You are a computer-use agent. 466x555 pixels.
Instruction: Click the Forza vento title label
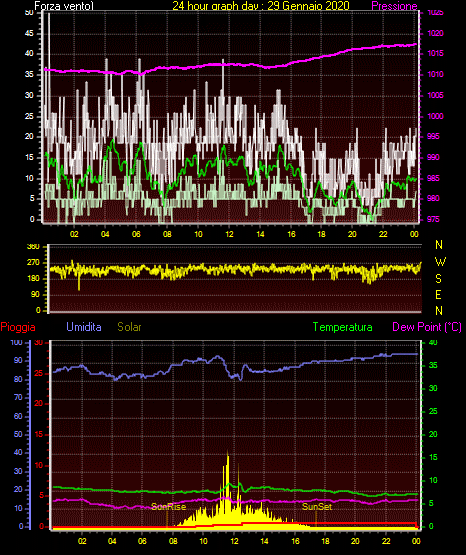point(64,6)
